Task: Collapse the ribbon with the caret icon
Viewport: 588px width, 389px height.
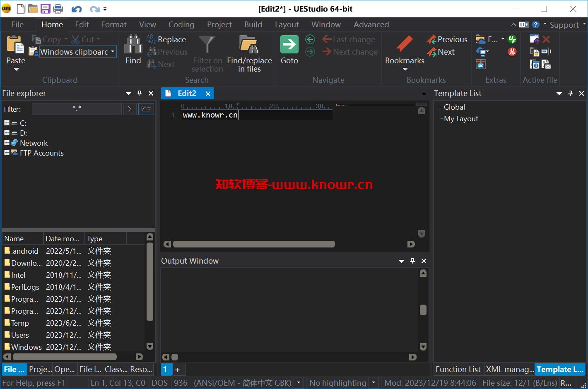Action: pos(513,24)
